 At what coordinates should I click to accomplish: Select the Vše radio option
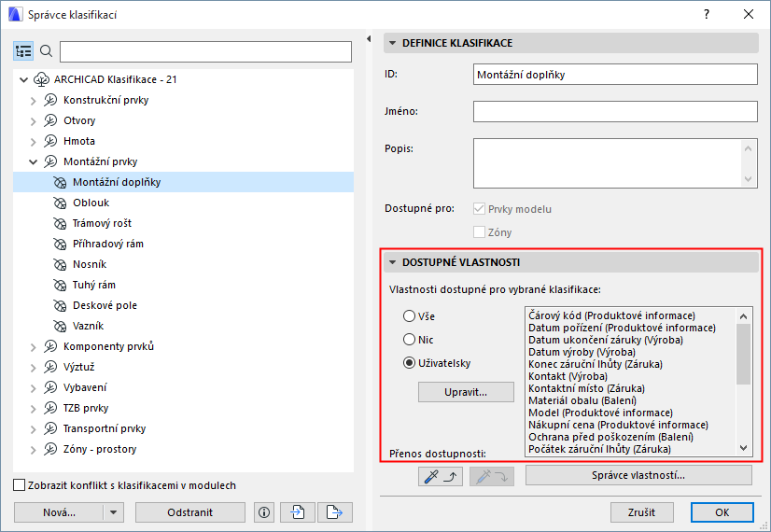click(x=409, y=316)
